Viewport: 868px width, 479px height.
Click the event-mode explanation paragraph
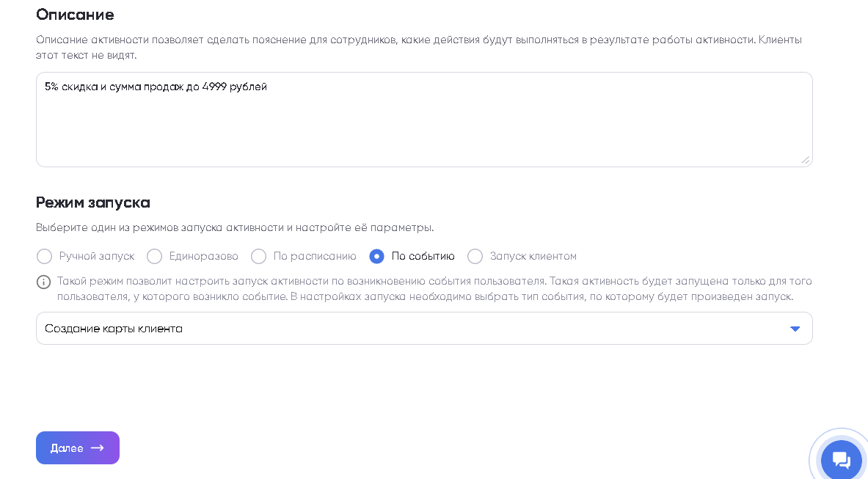434,289
